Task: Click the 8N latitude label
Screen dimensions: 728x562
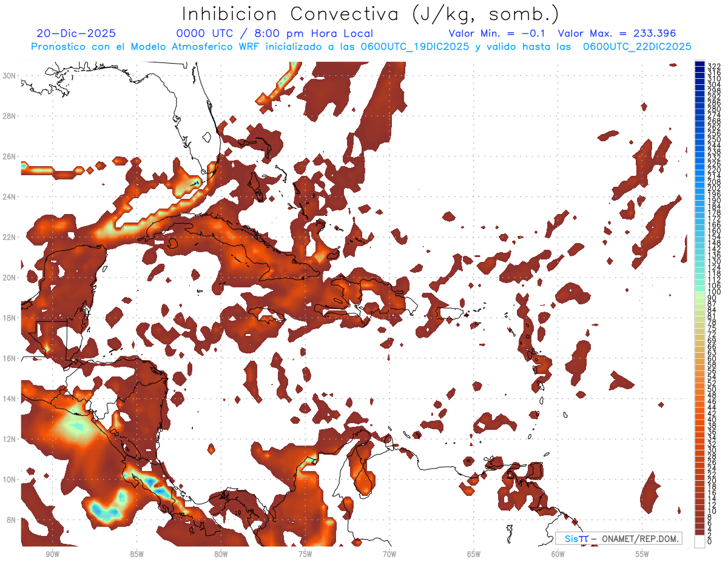Action: coord(11,520)
